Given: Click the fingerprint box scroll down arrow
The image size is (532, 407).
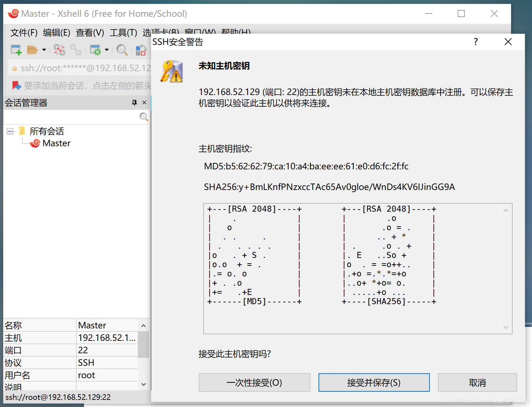Looking at the screenshot, I should click(506, 327).
